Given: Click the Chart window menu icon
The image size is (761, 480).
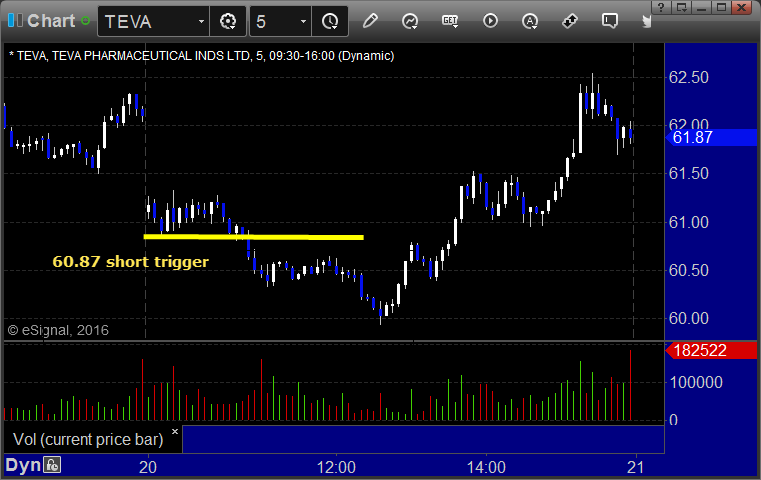Looking at the screenshot, I should 15,20.
